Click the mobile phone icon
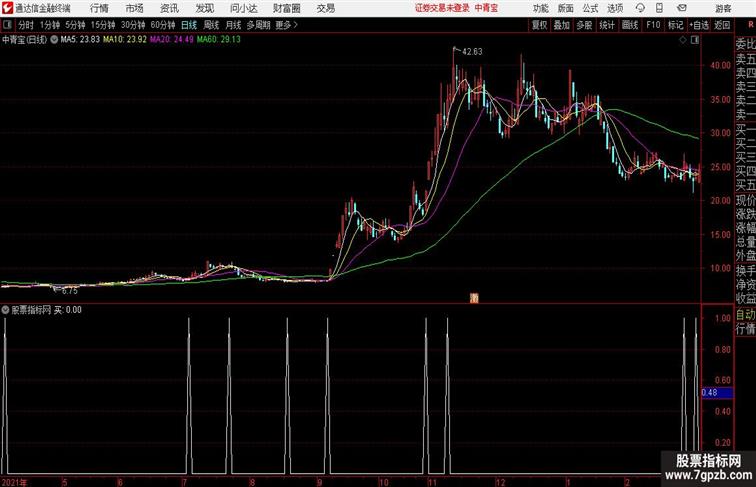This screenshot has height=487, width=756. (x=659, y=8)
